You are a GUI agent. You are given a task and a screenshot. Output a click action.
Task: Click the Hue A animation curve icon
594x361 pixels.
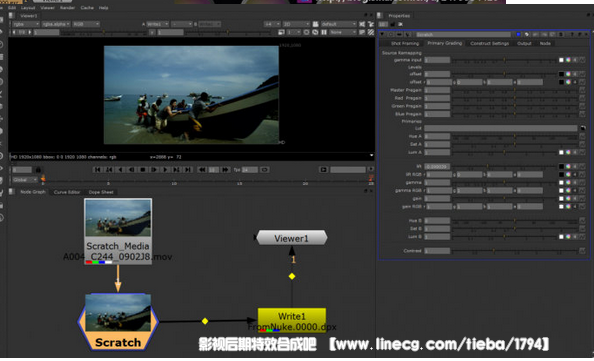coord(582,136)
